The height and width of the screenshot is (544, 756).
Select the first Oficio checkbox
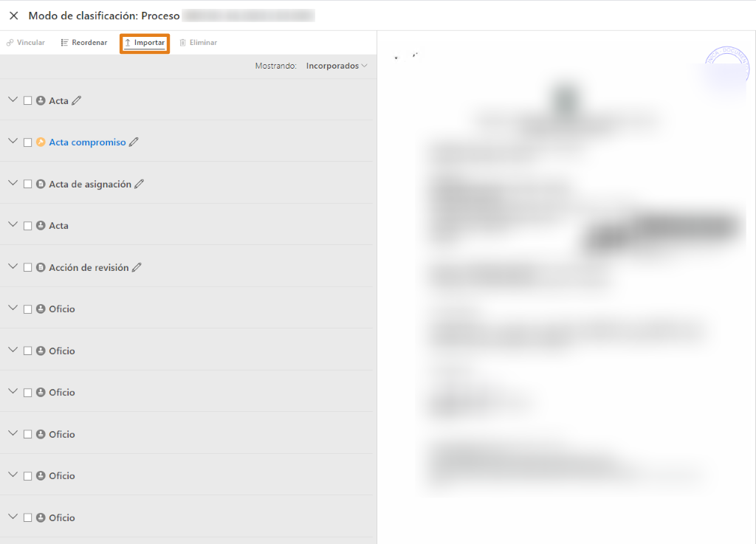(27, 309)
